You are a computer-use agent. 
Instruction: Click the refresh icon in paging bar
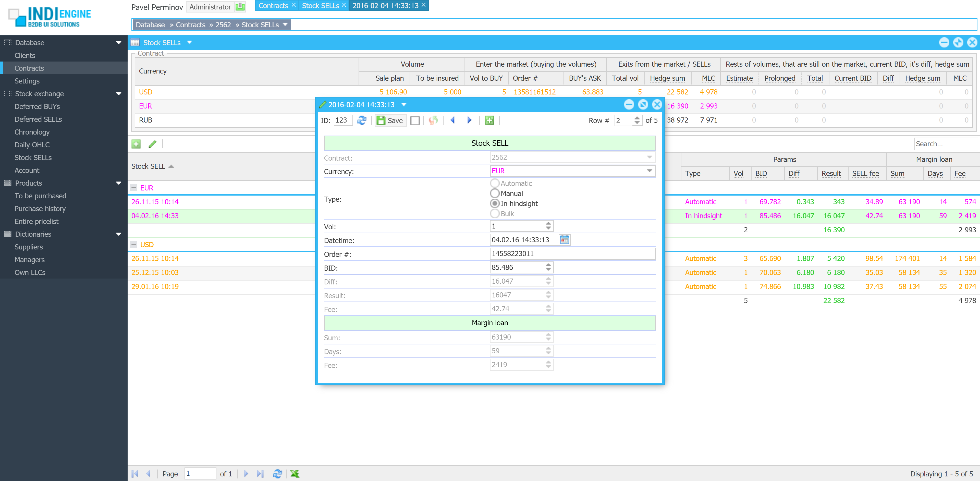click(277, 473)
